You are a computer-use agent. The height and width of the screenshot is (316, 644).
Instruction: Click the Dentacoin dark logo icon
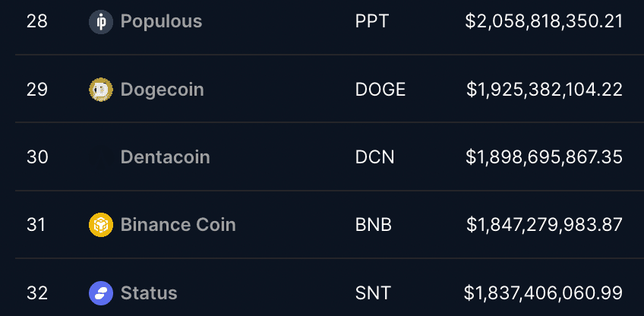click(x=101, y=157)
